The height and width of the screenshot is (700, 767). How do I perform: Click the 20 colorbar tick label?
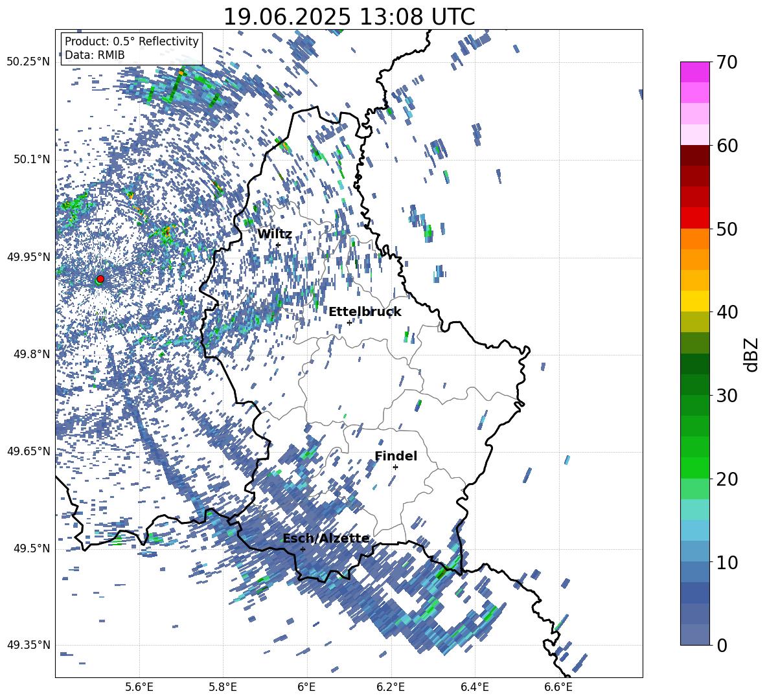tap(727, 479)
